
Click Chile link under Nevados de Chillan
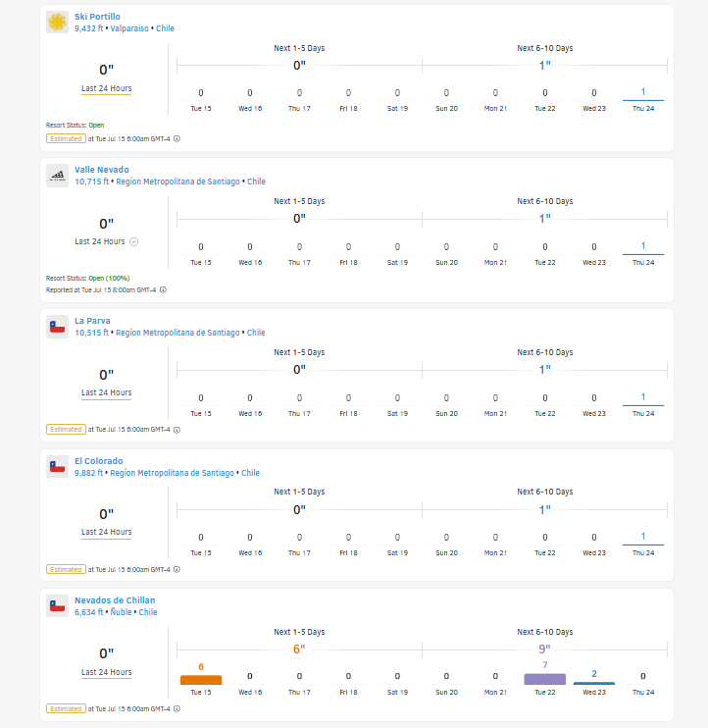pos(148,612)
